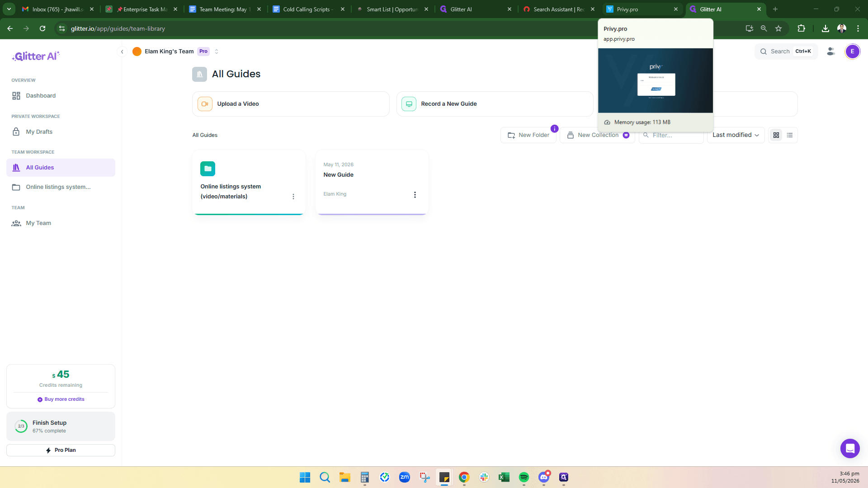Switch to the Cold Calling Scripts tab
Screen dimensions: 868x488
(x=310, y=9)
